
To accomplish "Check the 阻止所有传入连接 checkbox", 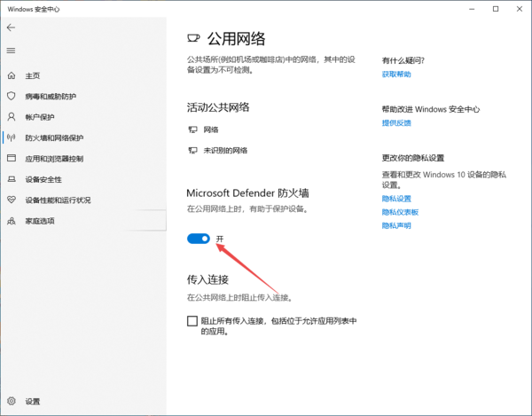I will pyautogui.click(x=192, y=321).
